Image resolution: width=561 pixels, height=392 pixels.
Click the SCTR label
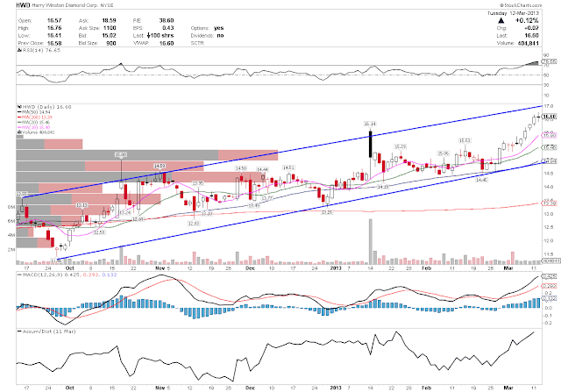click(197, 43)
